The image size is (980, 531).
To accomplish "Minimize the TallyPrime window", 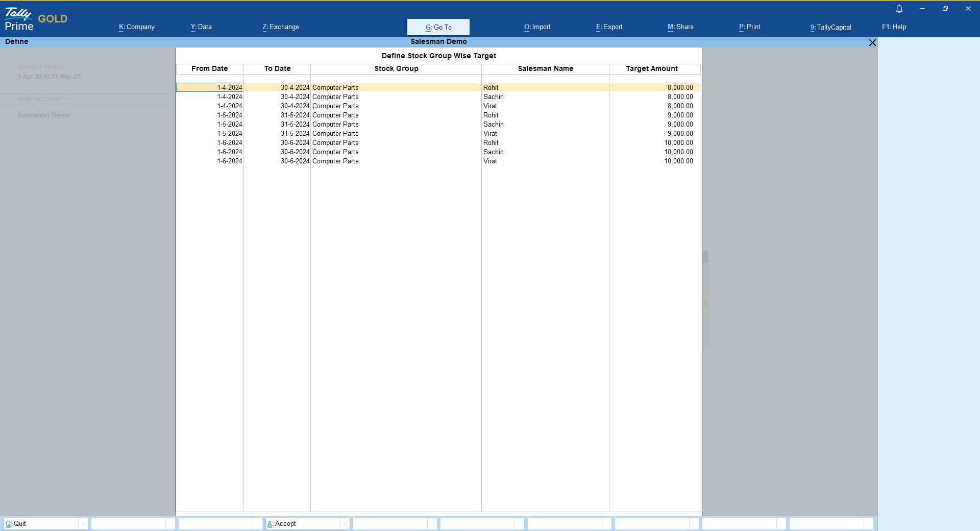I will [922, 9].
